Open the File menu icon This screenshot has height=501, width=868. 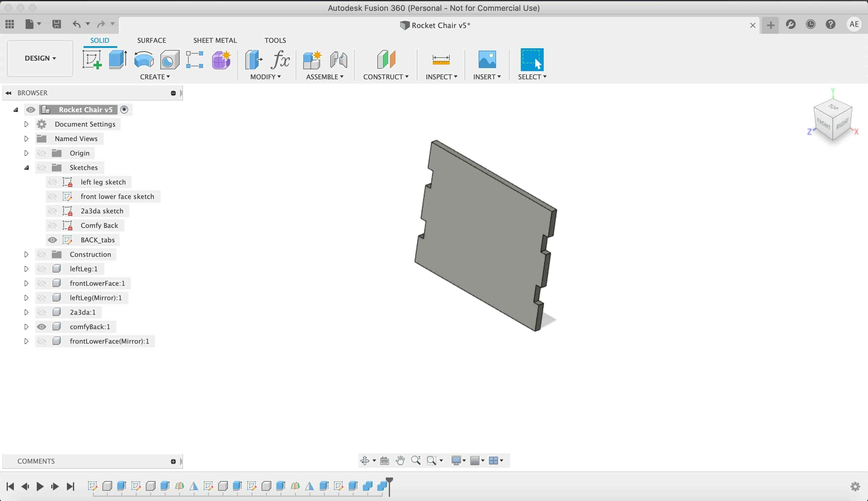click(30, 24)
